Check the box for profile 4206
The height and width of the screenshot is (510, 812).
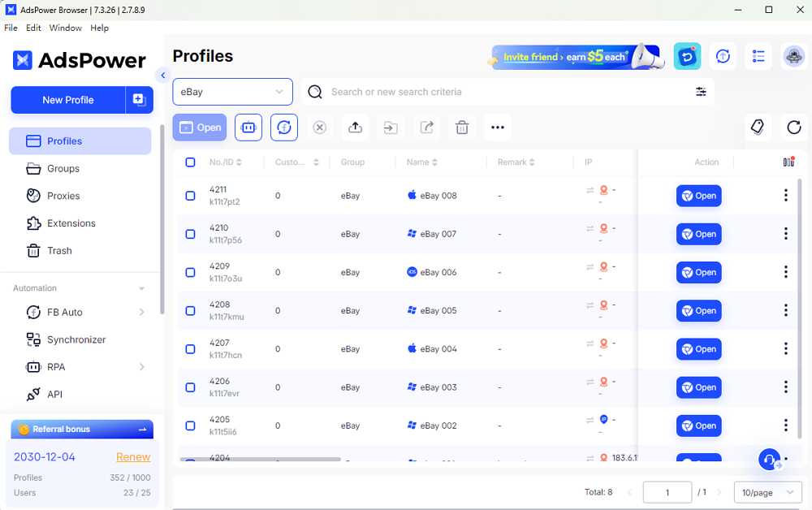[191, 387]
